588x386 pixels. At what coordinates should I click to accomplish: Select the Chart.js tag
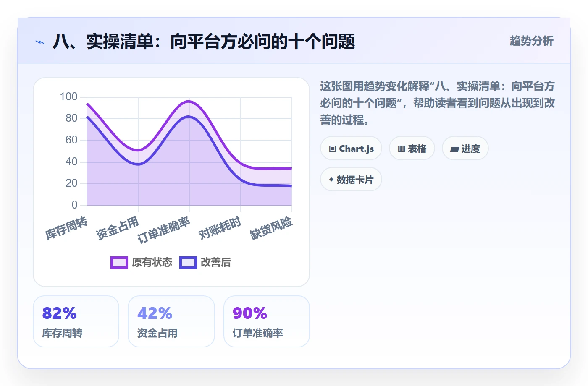[x=351, y=149]
